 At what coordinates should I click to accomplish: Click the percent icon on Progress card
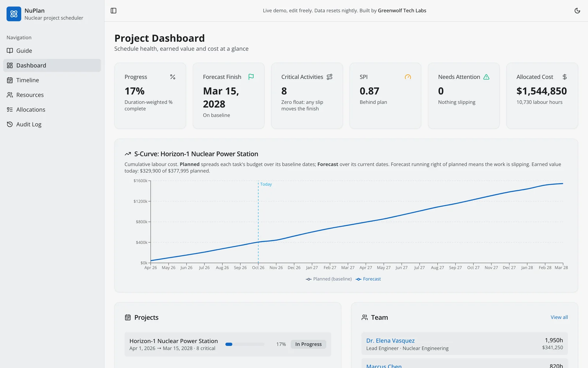tap(173, 77)
